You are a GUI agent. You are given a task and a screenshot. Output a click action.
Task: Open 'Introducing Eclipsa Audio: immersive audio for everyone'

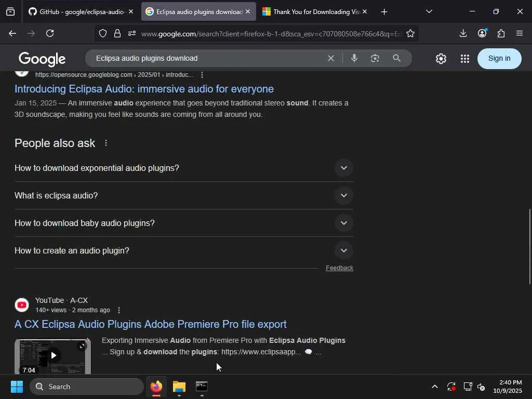tap(144, 89)
